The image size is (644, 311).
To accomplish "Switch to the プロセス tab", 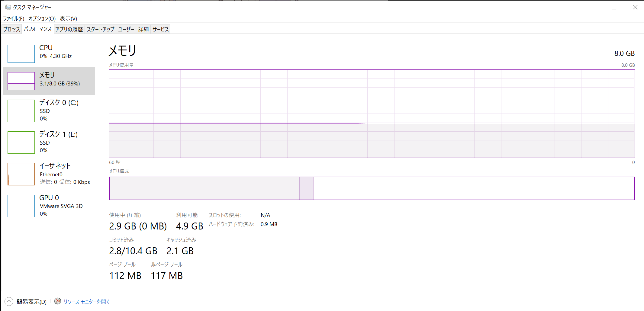I will (12, 29).
